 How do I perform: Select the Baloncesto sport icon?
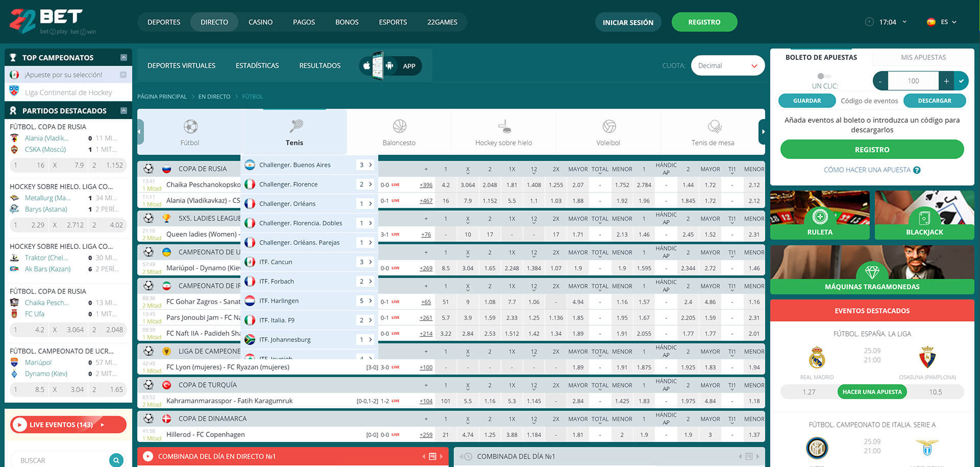click(x=400, y=126)
